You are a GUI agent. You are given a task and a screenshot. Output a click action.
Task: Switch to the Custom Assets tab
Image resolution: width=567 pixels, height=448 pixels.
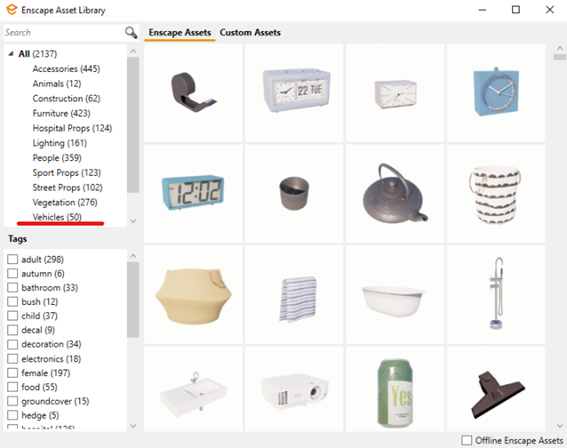pyautogui.click(x=250, y=33)
